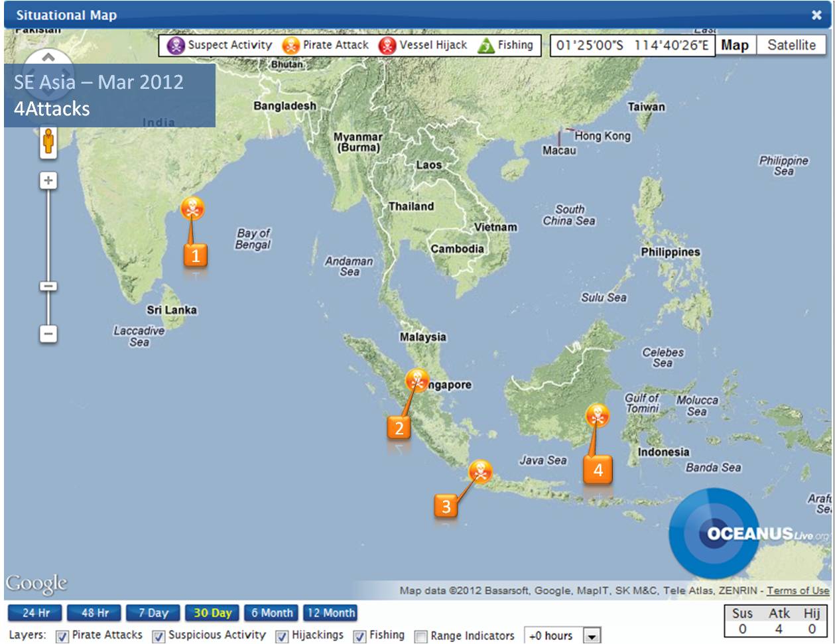Viewport: 835px width, 644px height.
Task: Select the 24 Hr time range
Action: pos(35,613)
